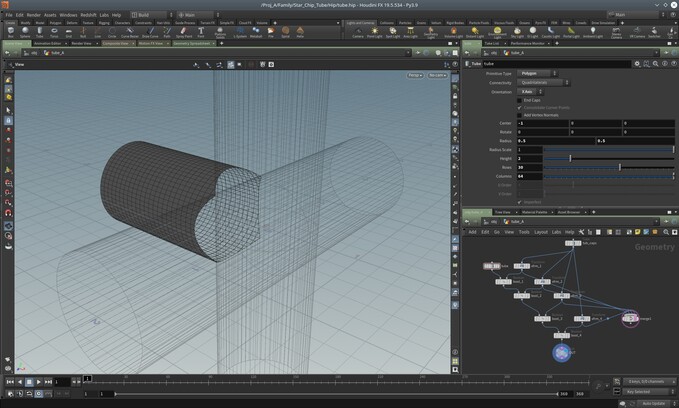679x408 pixels.
Task: Click the current frame number field
Action: [62, 382]
